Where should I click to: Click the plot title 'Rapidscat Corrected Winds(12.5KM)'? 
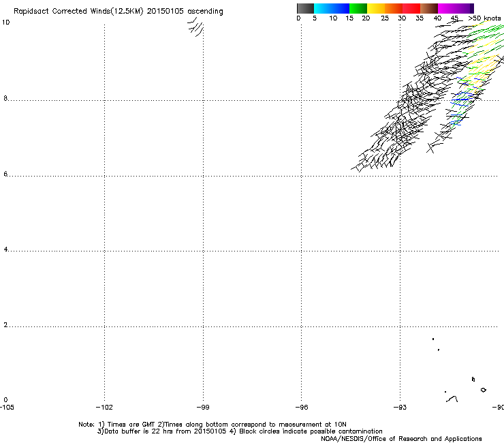point(78,12)
